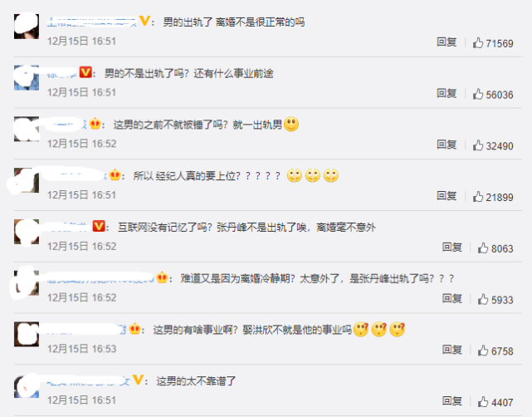Click thumbs-up icon beside 5933

click(483, 299)
